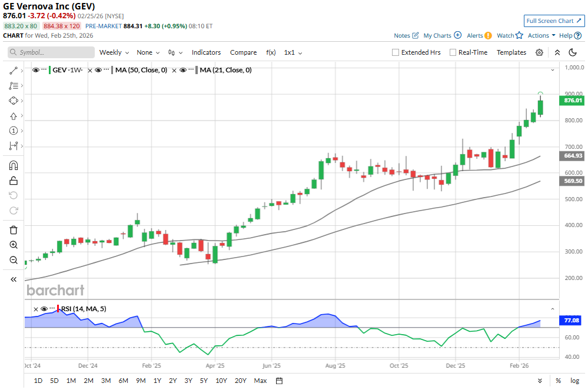The image size is (588, 390).
Task: Open the Templates menu
Action: tap(511, 52)
